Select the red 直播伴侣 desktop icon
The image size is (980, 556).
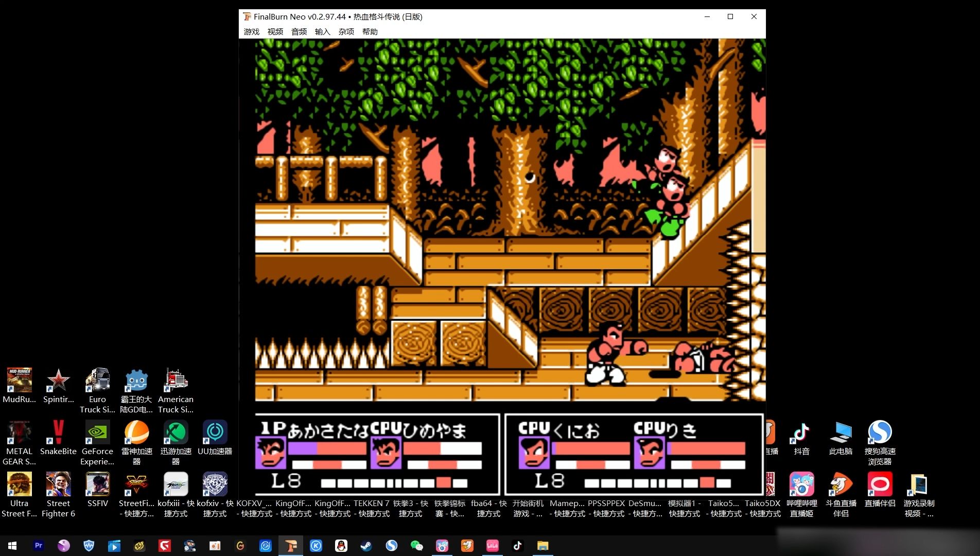(x=880, y=490)
